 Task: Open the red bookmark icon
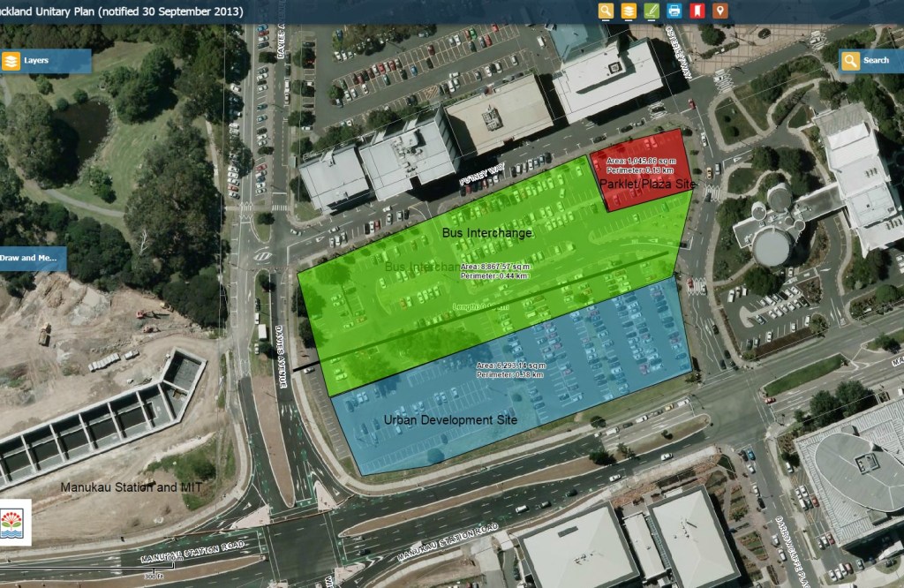pos(697,11)
